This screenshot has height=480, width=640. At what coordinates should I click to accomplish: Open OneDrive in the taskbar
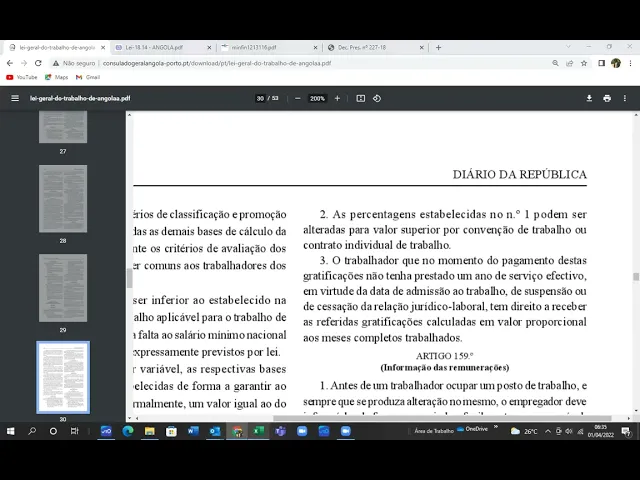(x=472, y=429)
